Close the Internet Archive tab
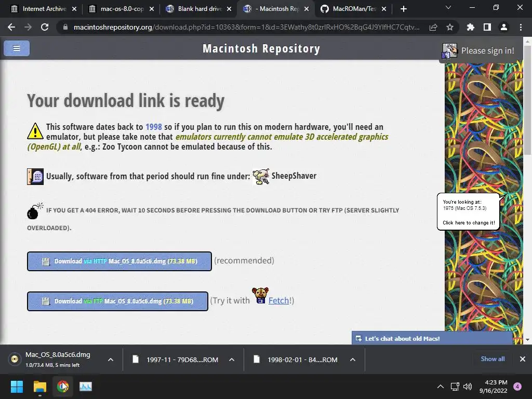This screenshot has height=399, width=532. pos(74,9)
